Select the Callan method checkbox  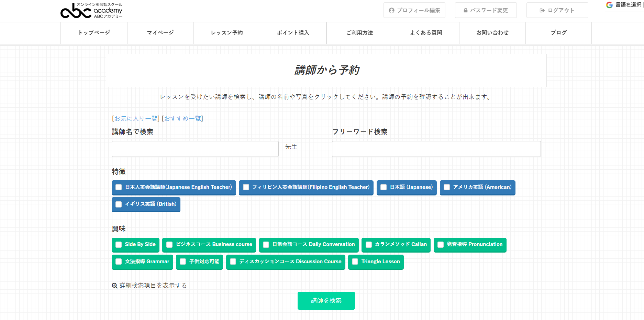pyautogui.click(x=369, y=245)
